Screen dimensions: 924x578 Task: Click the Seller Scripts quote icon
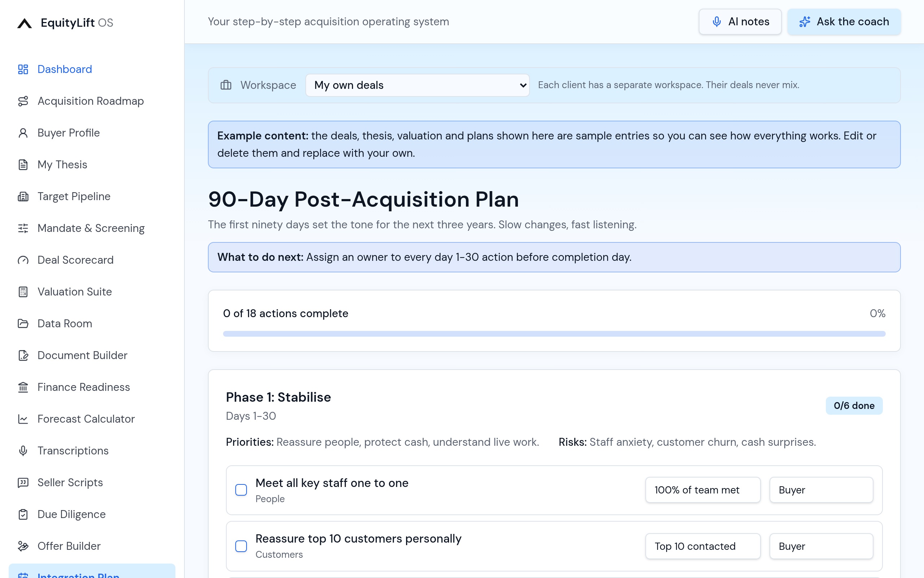pyautogui.click(x=23, y=482)
